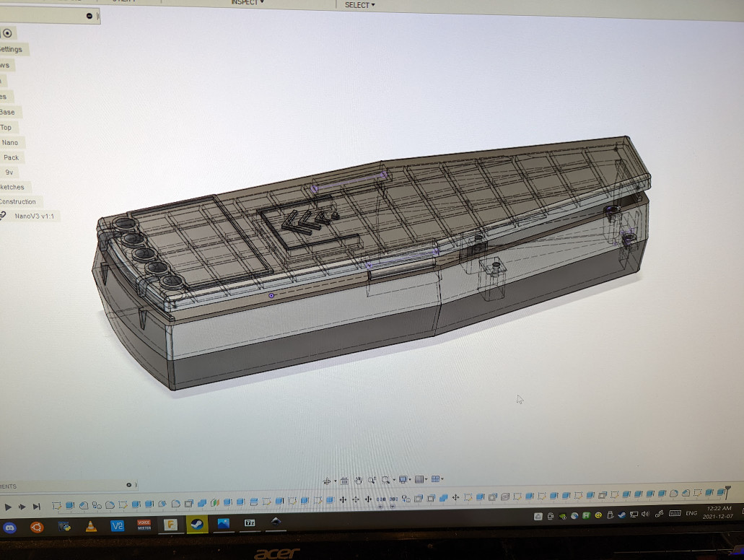The height and width of the screenshot is (560, 744).
Task: Click the chevron arrows emblem on the lid
Action: pyautogui.click(x=309, y=224)
